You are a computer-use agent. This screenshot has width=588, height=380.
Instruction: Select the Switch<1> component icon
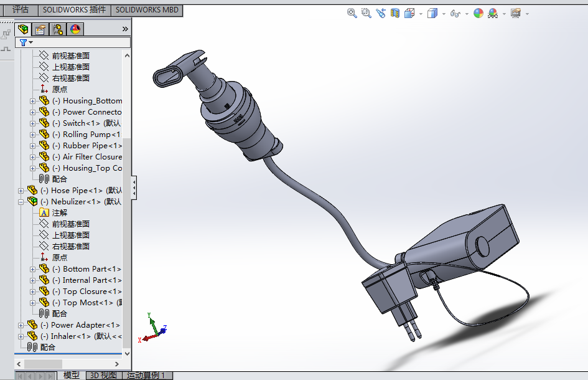pyautogui.click(x=44, y=123)
